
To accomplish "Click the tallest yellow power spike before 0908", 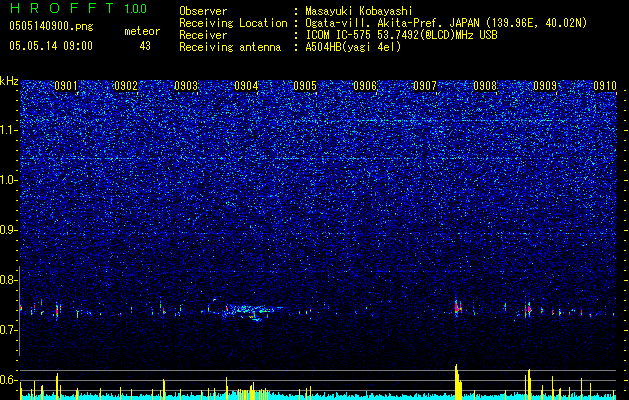I will click(457, 382).
